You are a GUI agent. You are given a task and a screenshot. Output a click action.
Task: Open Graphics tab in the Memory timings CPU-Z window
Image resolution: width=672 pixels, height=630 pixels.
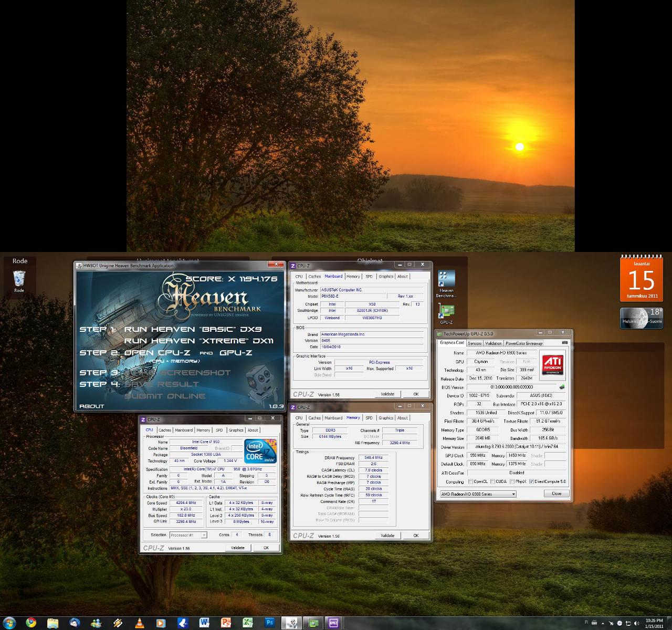386,418
